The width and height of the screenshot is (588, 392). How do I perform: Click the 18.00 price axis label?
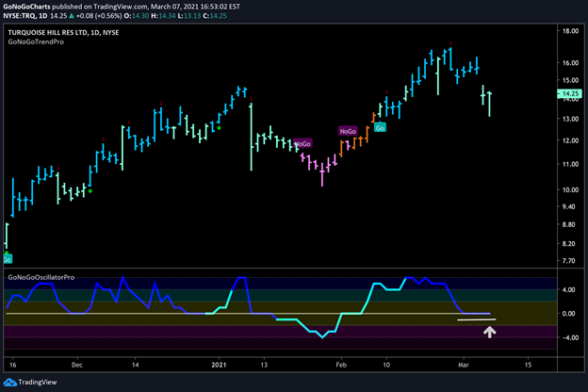click(x=570, y=31)
